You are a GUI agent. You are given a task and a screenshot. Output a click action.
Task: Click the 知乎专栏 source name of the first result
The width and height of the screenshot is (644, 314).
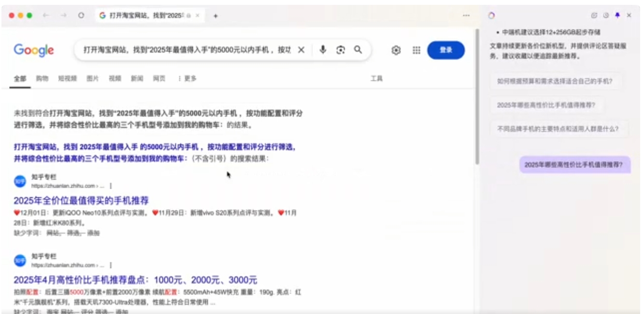(x=44, y=177)
